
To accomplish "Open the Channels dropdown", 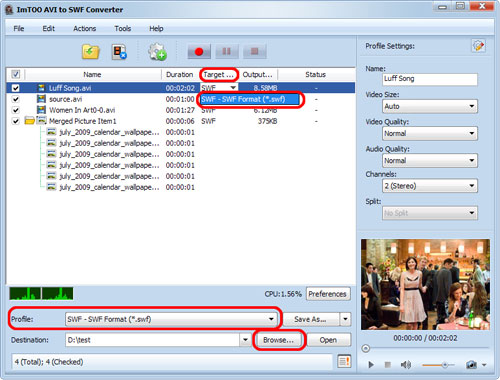I will [x=430, y=186].
